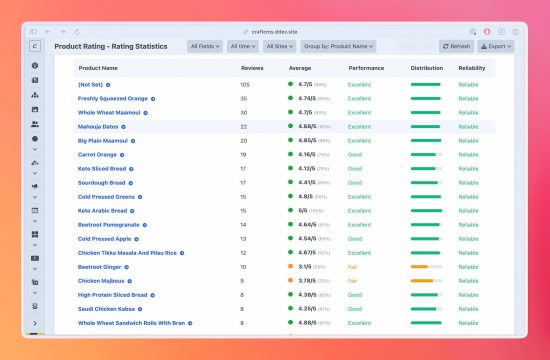Viewport: 550px width, 360px height.
Task: Open the server stack icon near sidebar bottom
Action: click(35, 306)
